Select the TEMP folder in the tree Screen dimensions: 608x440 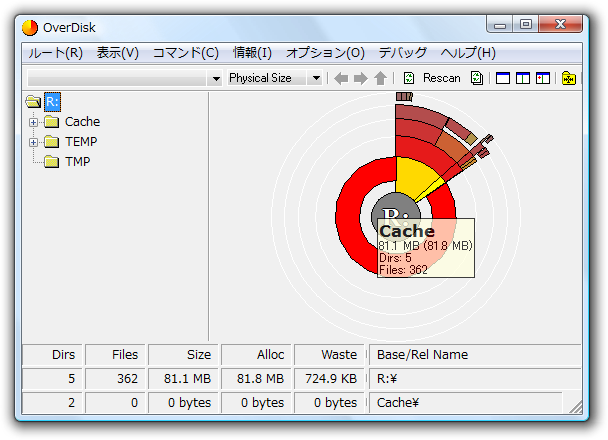pyautogui.click(x=81, y=141)
